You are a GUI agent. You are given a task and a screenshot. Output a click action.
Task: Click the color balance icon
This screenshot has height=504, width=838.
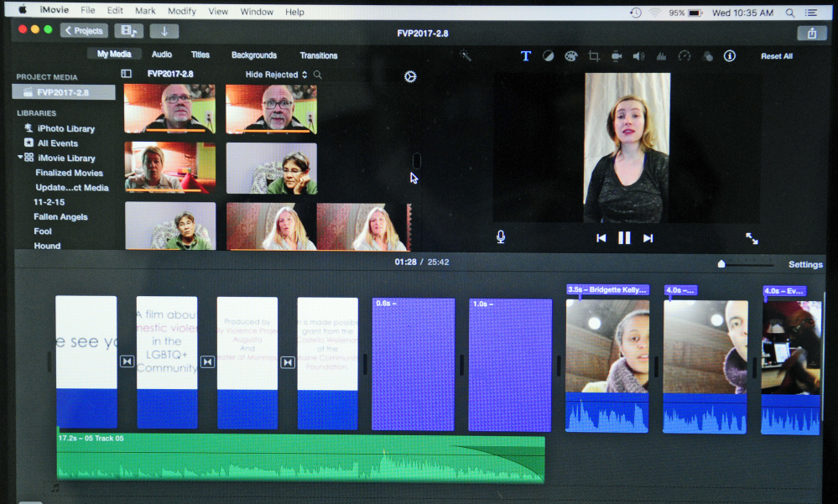[x=548, y=56]
